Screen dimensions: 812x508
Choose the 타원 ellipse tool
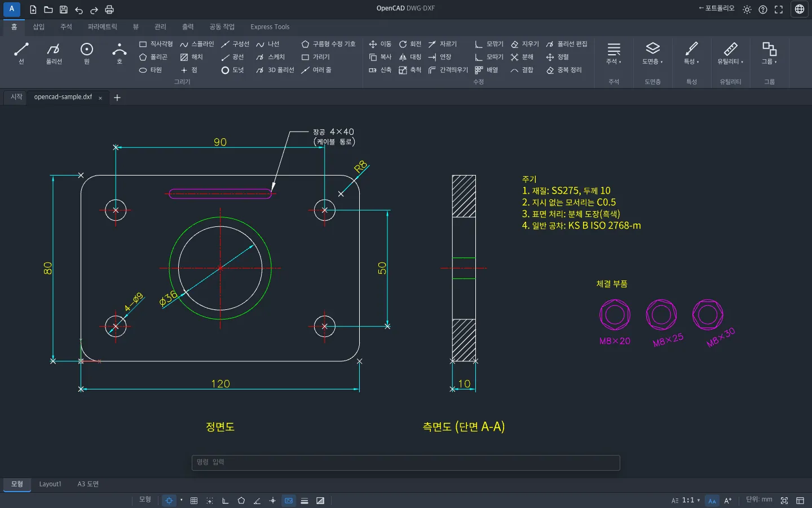pos(151,70)
